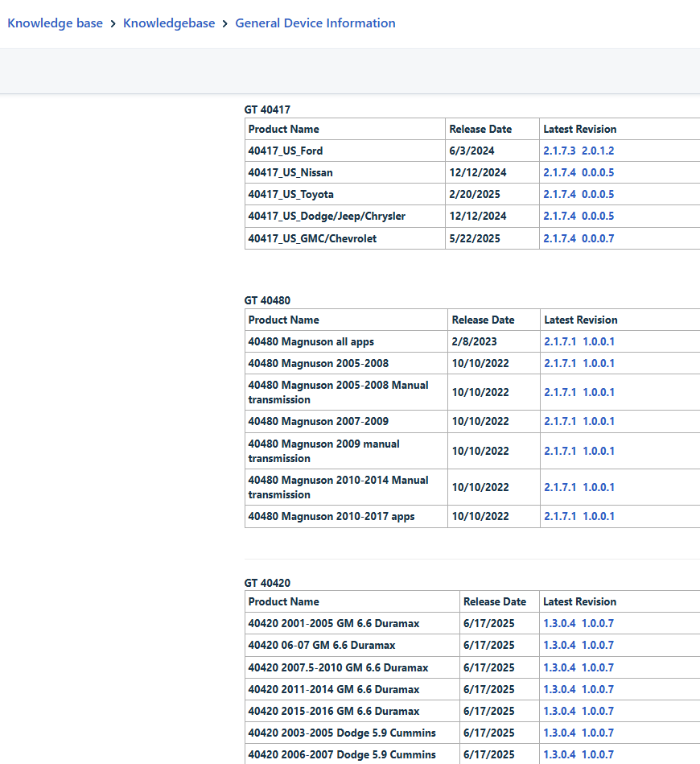Open revision 0.0.0.5 for 40417_US_Nissan
Viewport: 700px width, 764px height.
coord(598,172)
